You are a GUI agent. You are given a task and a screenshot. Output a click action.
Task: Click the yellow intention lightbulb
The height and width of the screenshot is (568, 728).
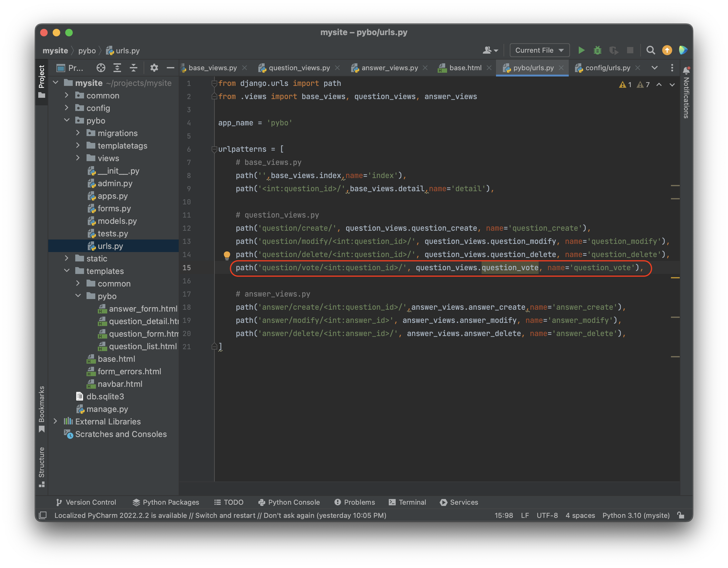[x=227, y=255]
